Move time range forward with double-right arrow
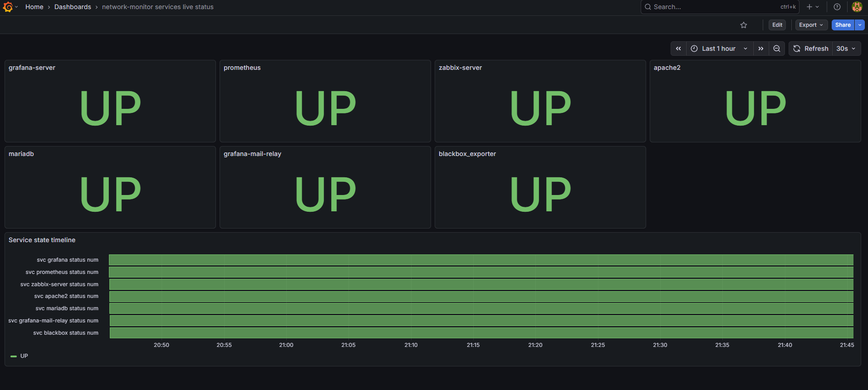The width and height of the screenshot is (868, 390). [761, 49]
